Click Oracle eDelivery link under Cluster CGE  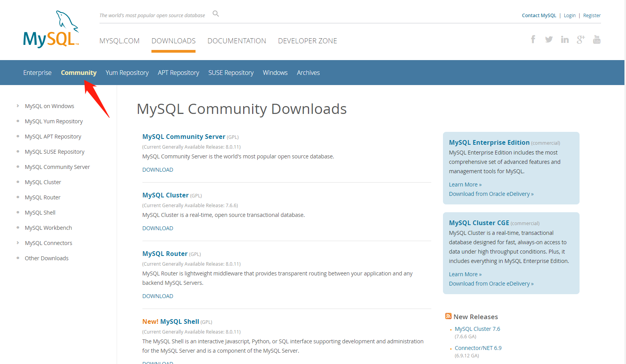tap(491, 284)
